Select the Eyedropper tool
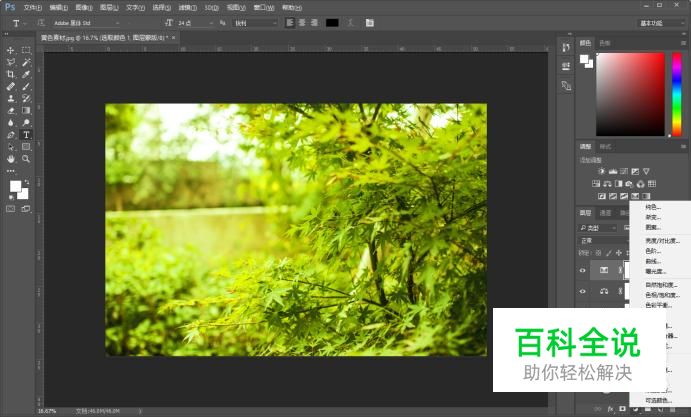Viewport: 691px width, 417px height. click(26, 74)
